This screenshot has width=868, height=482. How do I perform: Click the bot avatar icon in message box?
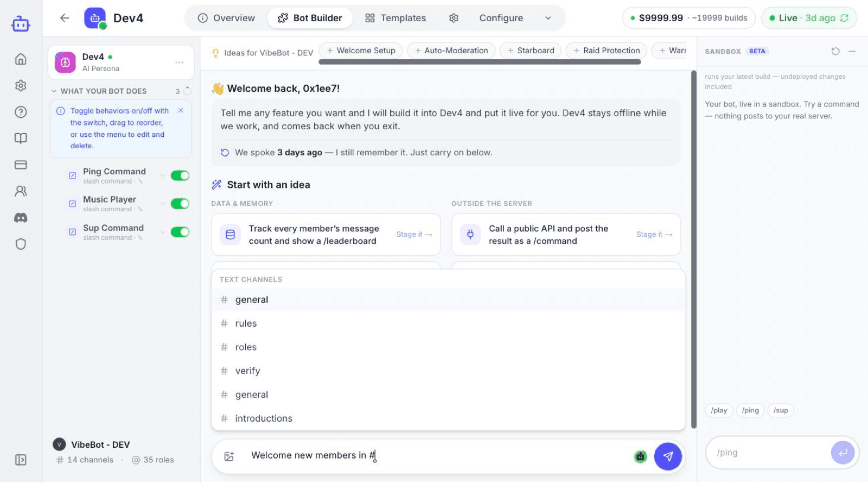pos(641,456)
